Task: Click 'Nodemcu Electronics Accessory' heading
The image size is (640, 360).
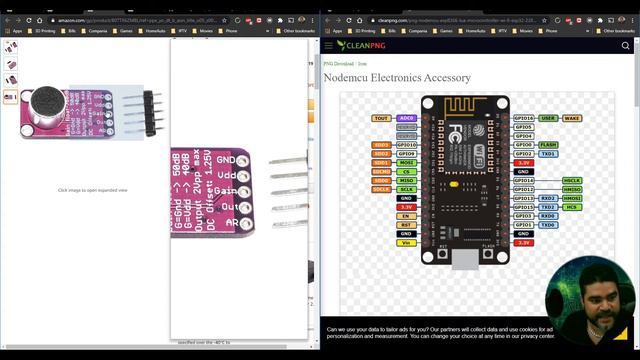Action: click(x=397, y=78)
